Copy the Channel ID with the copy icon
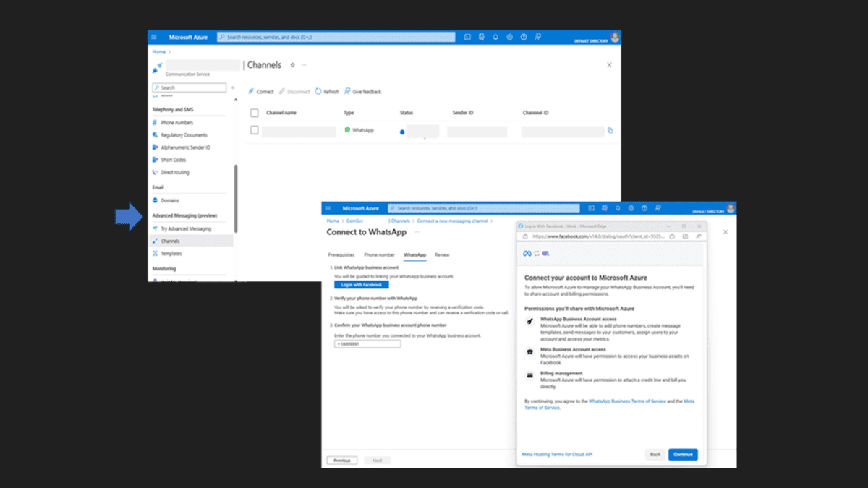The height and width of the screenshot is (488, 868). pyautogui.click(x=610, y=131)
